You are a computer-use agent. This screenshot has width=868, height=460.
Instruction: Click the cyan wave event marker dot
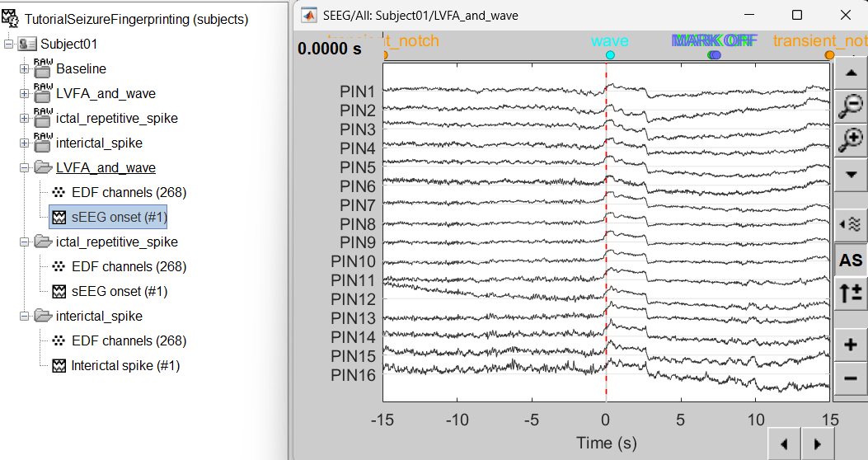click(x=610, y=55)
